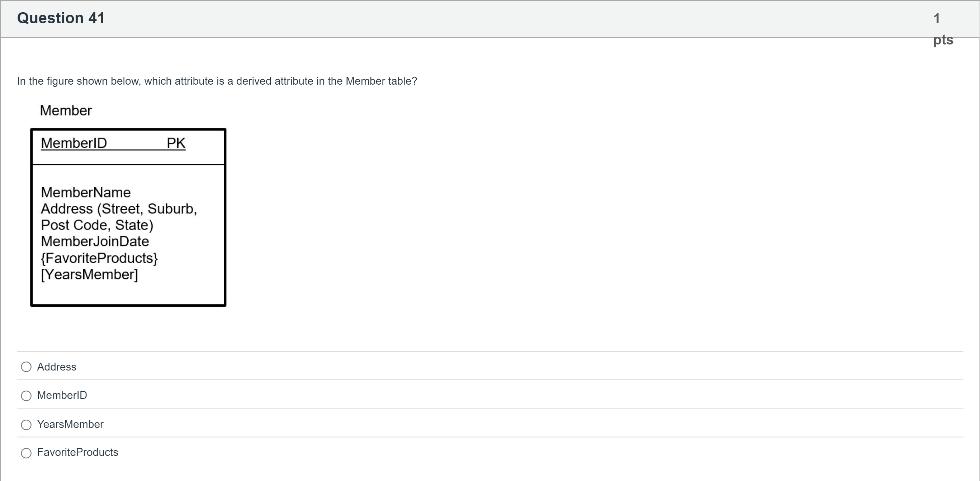This screenshot has height=481, width=980.
Task: Click [YearsMember] in the entity box
Action: 89,275
